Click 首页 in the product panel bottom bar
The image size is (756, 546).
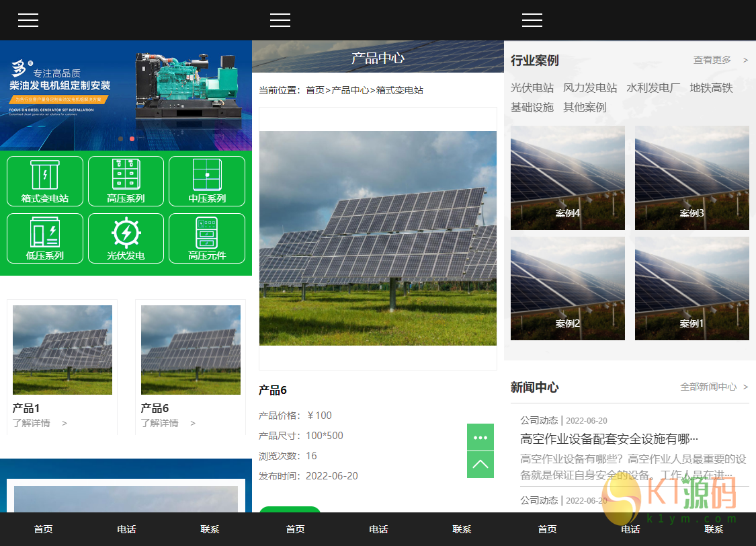tap(295, 529)
